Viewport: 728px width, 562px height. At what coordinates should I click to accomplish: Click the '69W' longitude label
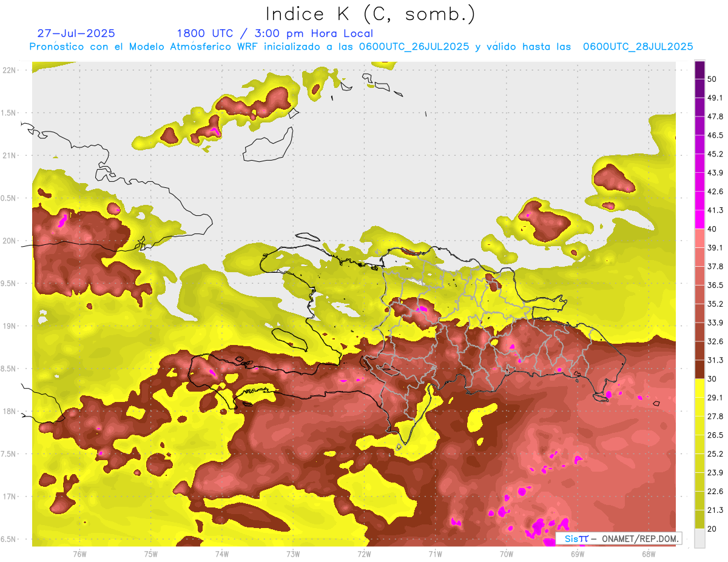coord(578,554)
